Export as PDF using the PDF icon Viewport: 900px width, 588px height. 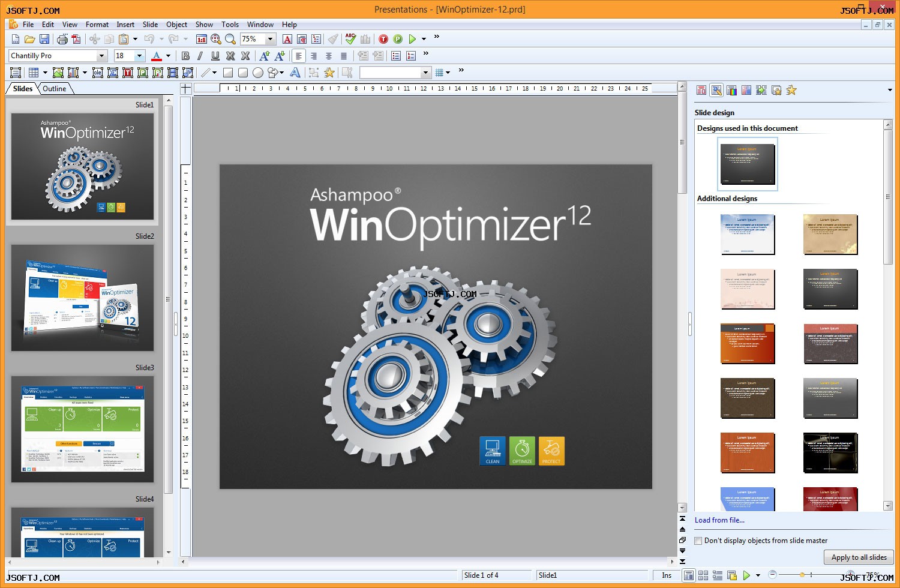point(76,39)
